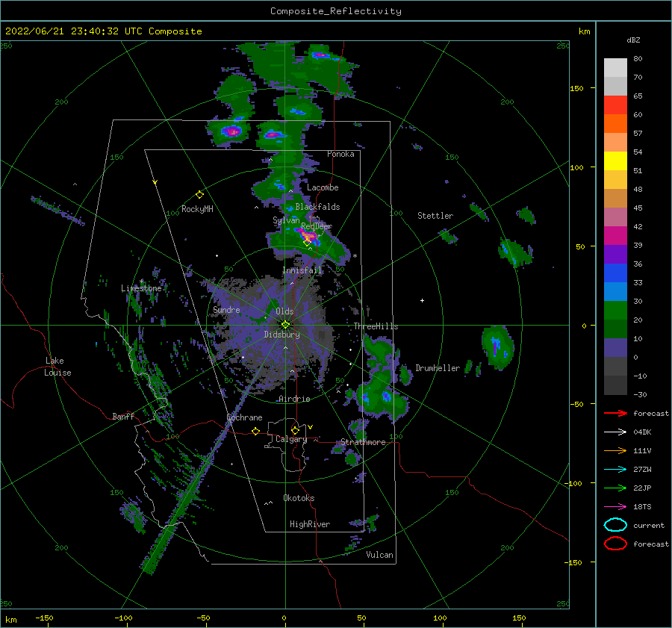Click the -150 tick label on bottom axis
The image size is (672, 628).
pyautogui.click(x=44, y=618)
